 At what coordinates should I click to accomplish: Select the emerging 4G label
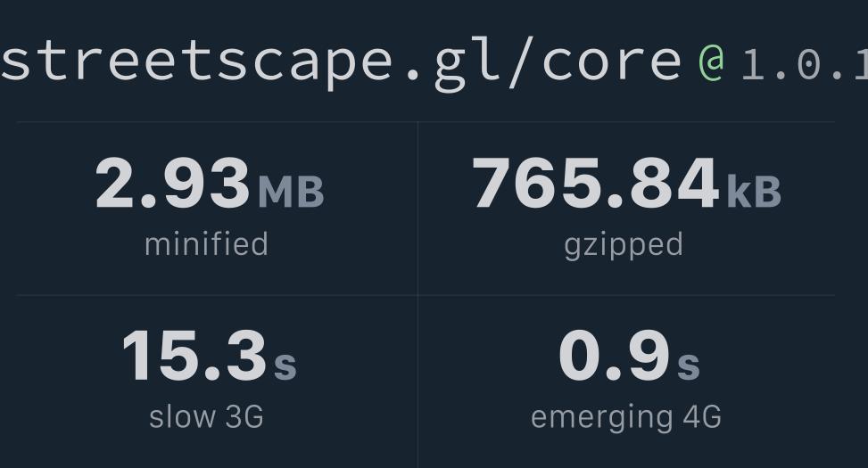pyautogui.click(x=625, y=417)
